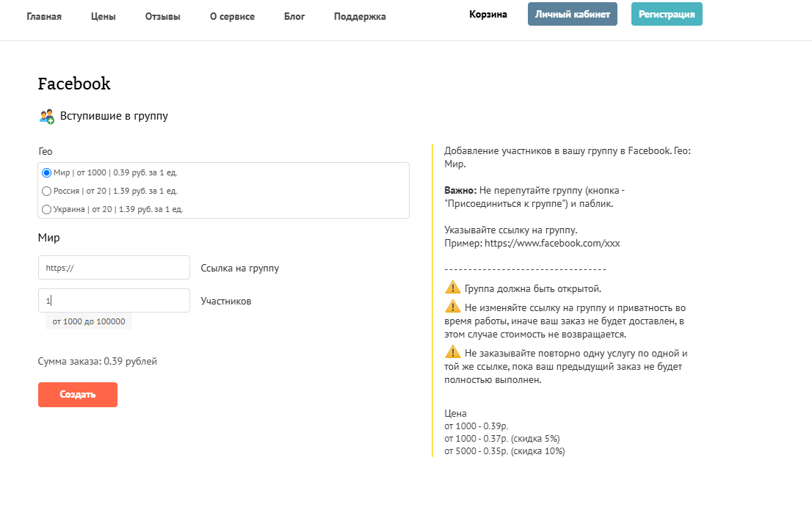Select the Россия geo radio option

pos(46,192)
